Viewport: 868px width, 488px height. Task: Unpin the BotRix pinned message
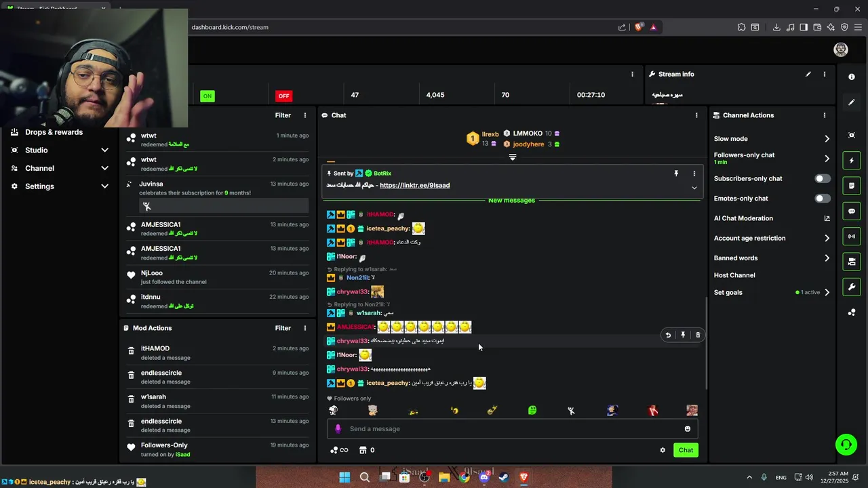pos(676,174)
